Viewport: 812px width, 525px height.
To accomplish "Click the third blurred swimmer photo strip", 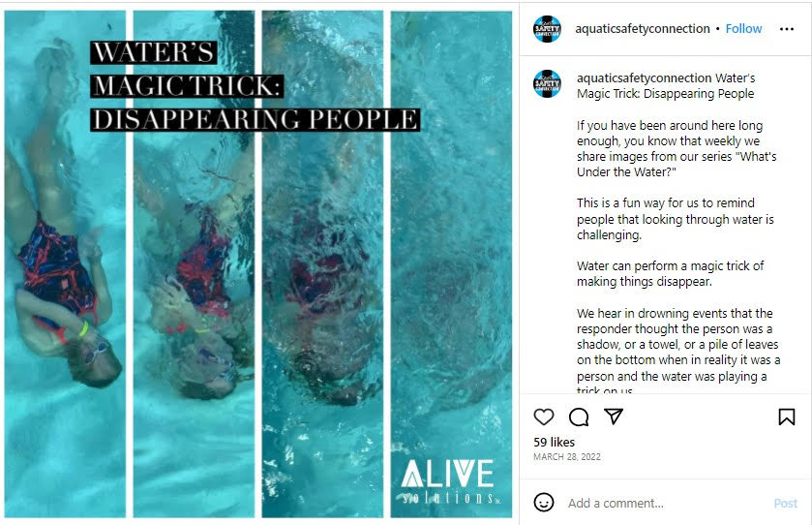I will tap(322, 263).
